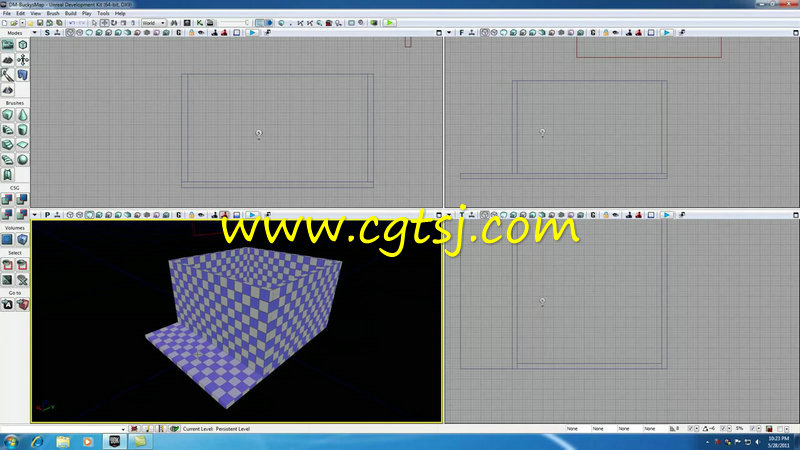
Task: Open Windows Start menu
Action: pyautogui.click(x=11, y=441)
